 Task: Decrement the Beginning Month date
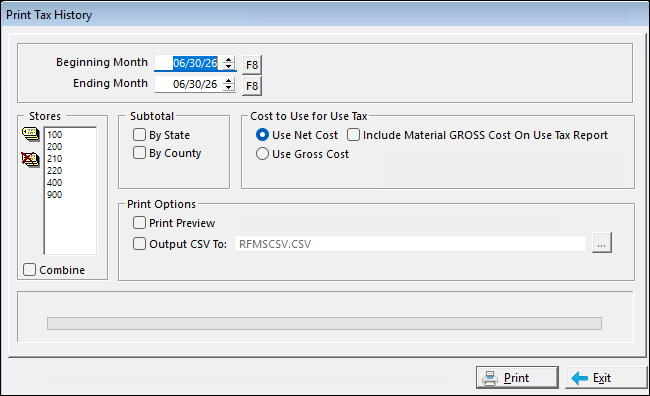tap(228, 66)
